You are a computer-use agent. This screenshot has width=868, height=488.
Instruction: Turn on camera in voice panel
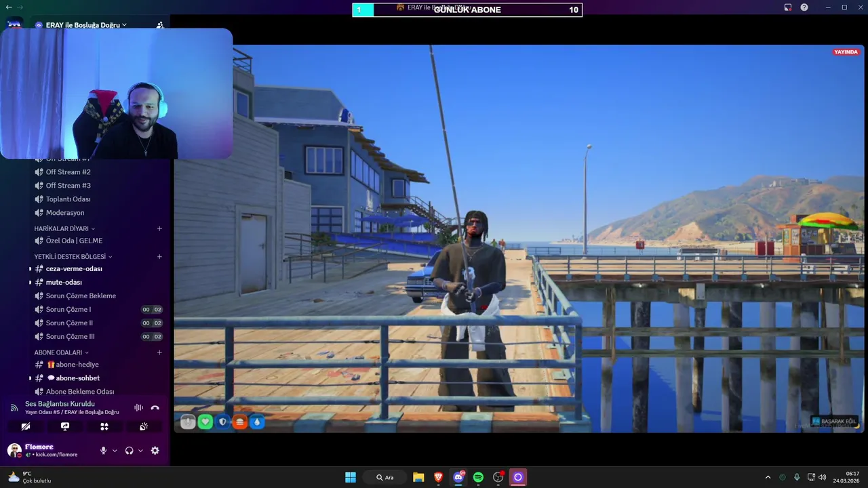26,426
